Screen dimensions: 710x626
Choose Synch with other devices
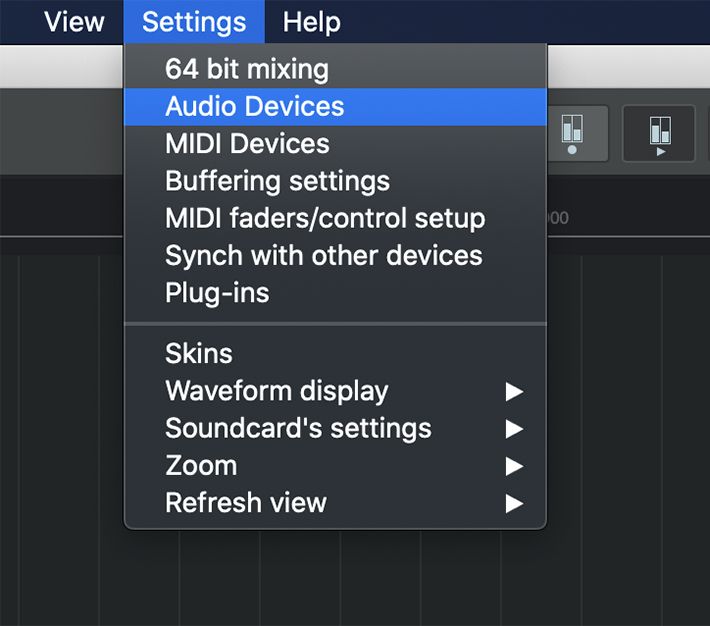coord(335,255)
